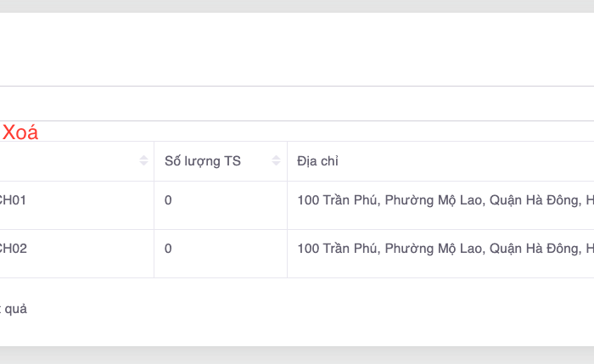594x364 pixels.
Task: Select the CH01 row code cell
Action: pyautogui.click(x=14, y=200)
